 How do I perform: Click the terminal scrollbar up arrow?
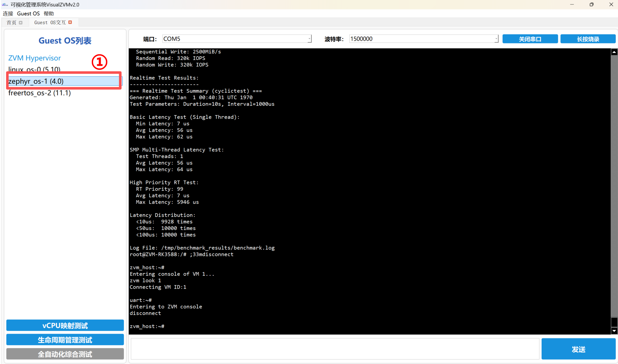click(x=614, y=52)
